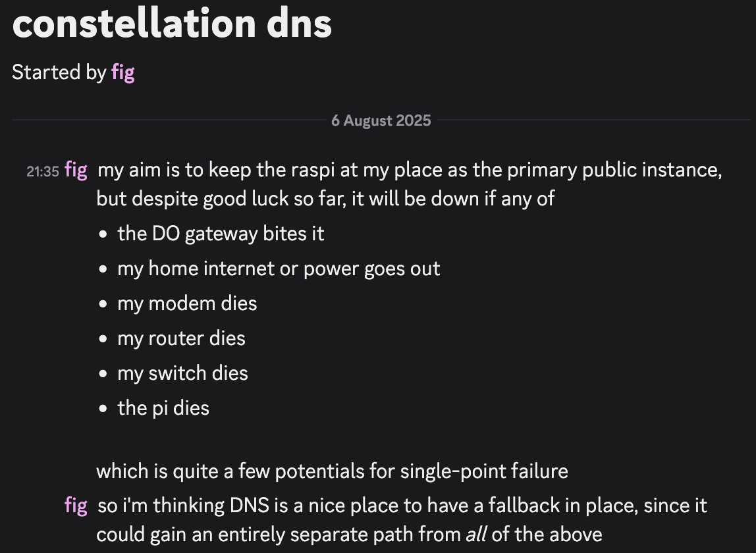Click the 6 August 2025 date divider
This screenshot has width=756, height=553.
point(381,120)
